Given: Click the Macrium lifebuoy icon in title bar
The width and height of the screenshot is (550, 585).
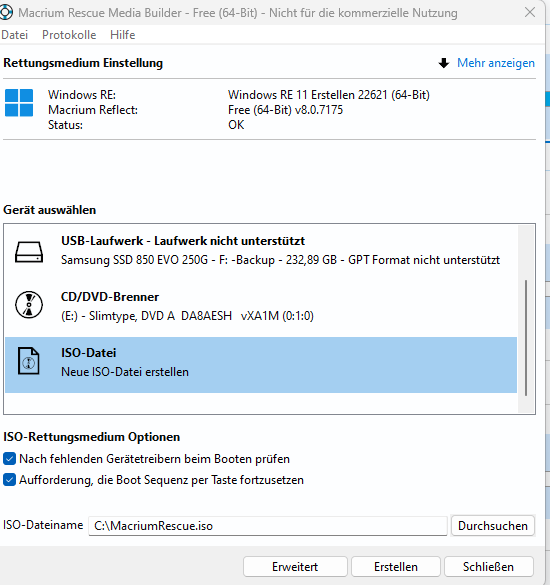Looking at the screenshot, I should tap(5, 12).
